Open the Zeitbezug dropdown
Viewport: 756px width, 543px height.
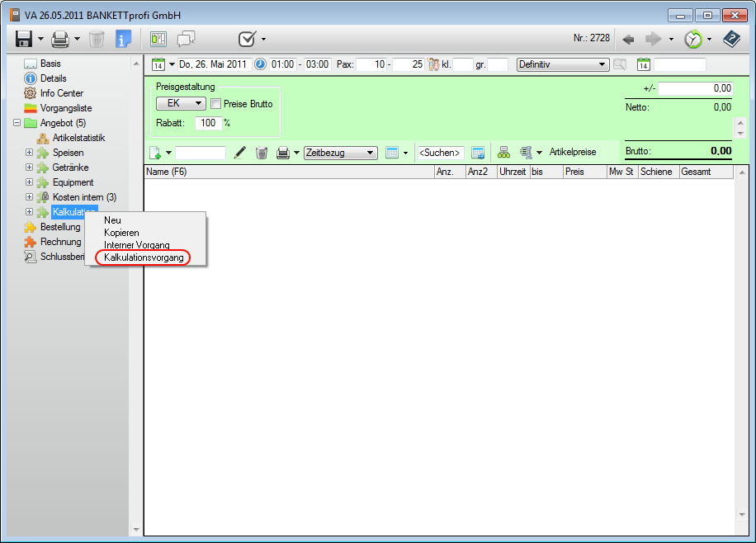coord(340,153)
